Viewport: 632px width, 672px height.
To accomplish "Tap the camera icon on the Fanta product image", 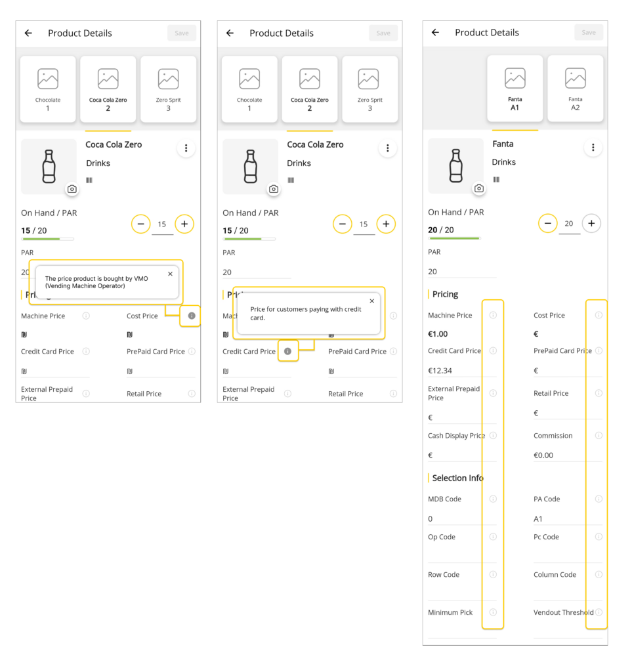I will [x=479, y=188].
